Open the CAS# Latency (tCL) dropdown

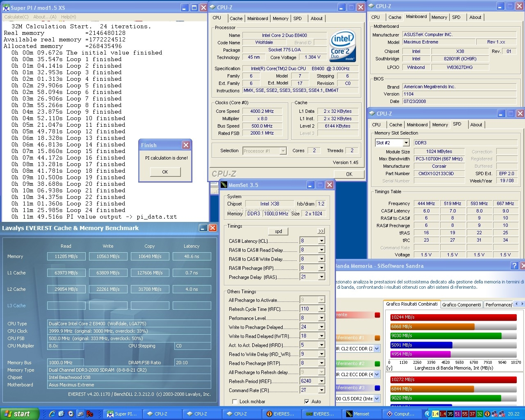pos(322,241)
